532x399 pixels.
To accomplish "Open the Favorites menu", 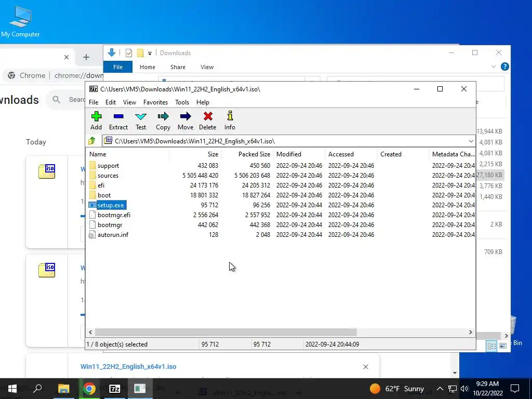I will coord(155,102).
